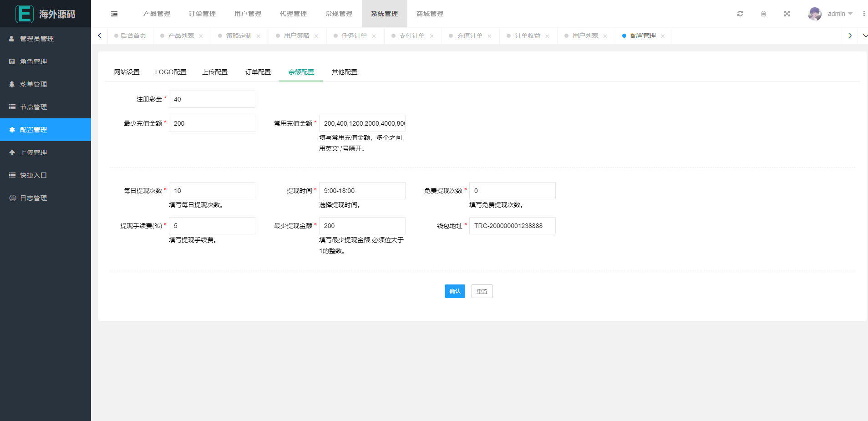Open the admin account dropdown
868x421 pixels.
pos(837,14)
